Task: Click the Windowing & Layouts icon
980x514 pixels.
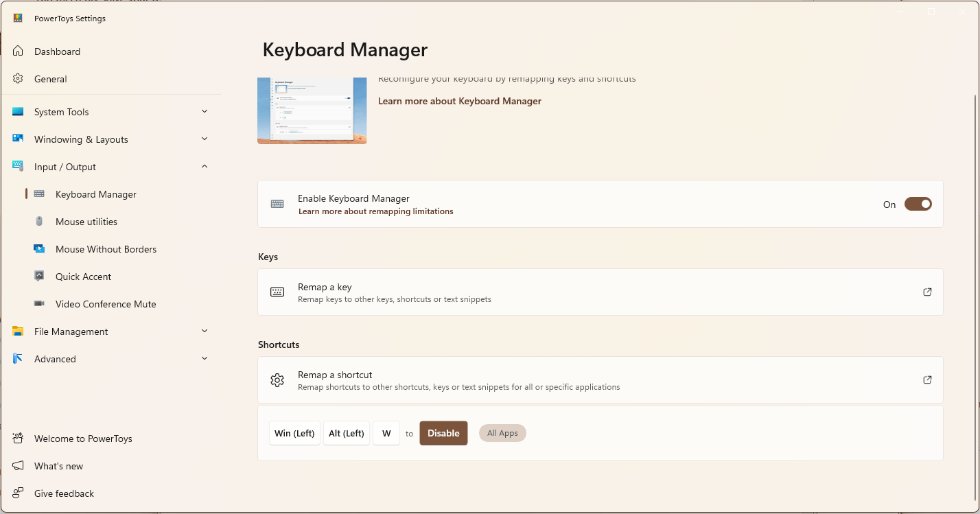Action: [x=19, y=139]
